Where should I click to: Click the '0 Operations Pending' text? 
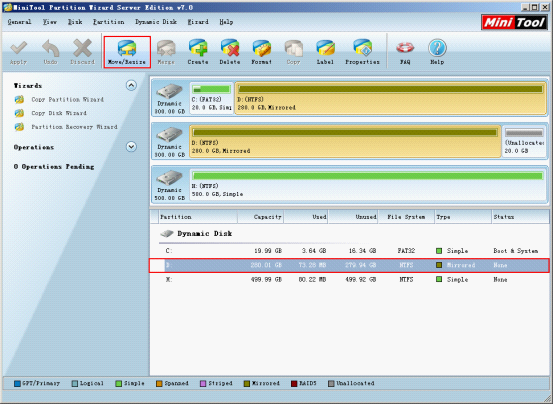click(54, 166)
